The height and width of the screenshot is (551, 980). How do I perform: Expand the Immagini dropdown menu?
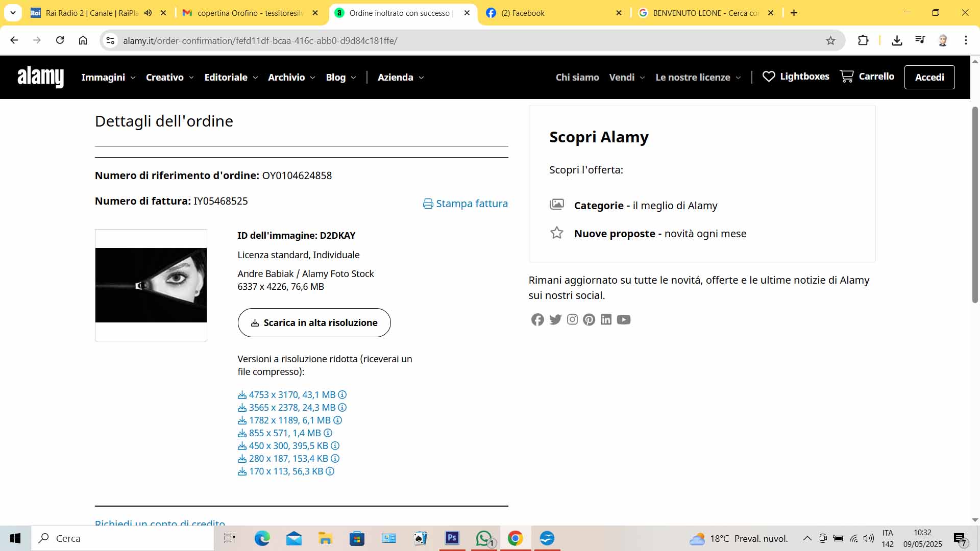coord(108,78)
